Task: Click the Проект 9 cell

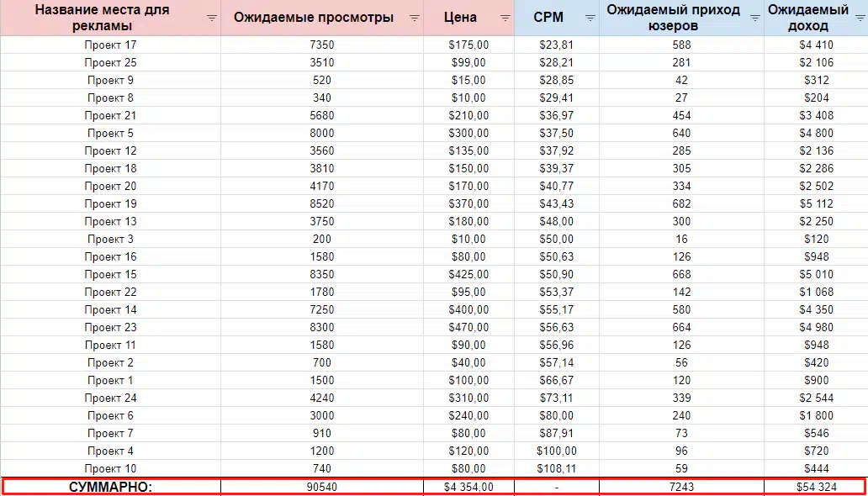Action: [x=111, y=80]
